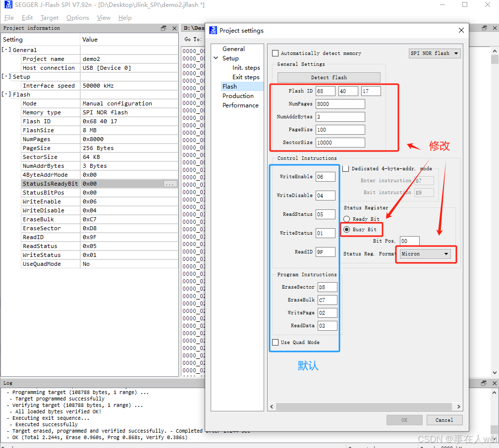Select Flash in the settings tree
The height and width of the screenshot is (448, 499).
coord(229,86)
